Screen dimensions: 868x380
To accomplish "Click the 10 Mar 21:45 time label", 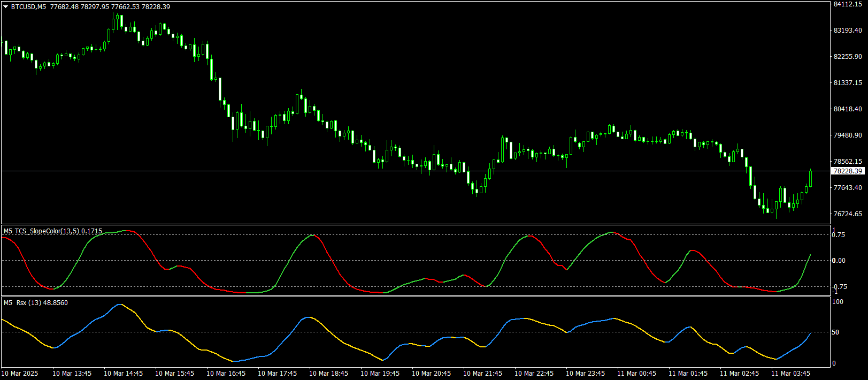I will pos(482,374).
